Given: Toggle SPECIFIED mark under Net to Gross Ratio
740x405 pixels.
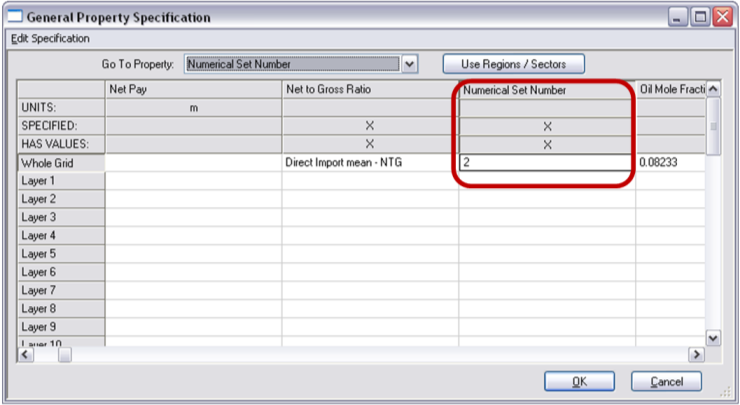Looking at the screenshot, I should pyautogui.click(x=369, y=126).
